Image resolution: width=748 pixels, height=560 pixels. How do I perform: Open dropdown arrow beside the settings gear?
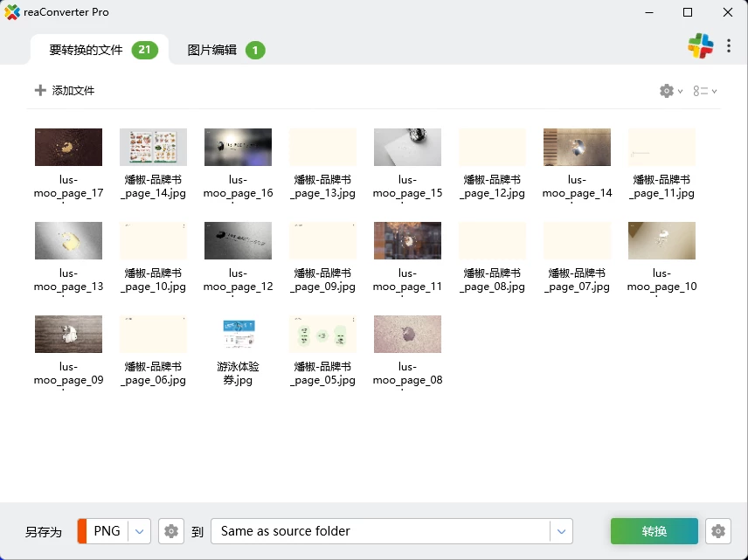(679, 90)
